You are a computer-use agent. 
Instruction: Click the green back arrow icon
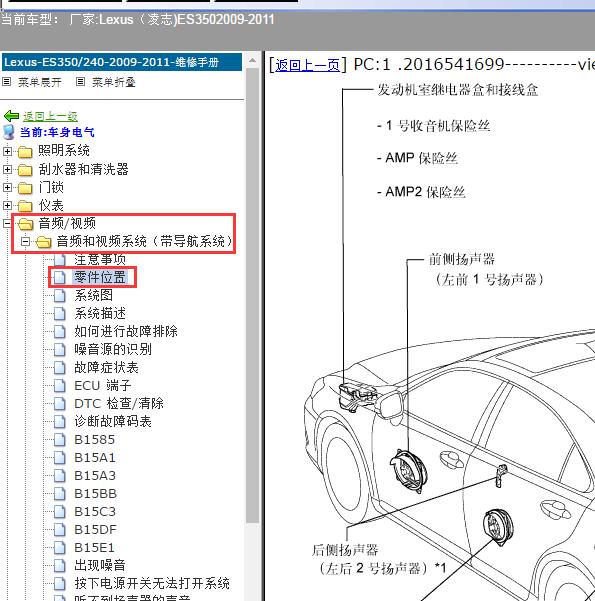[11, 116]
